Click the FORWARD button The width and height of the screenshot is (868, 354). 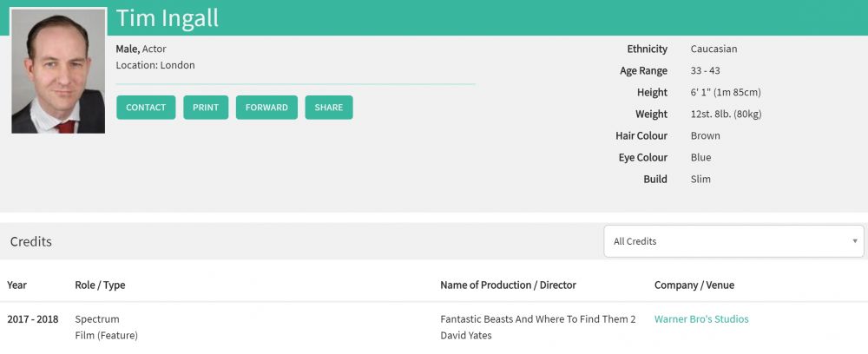[x=266, y=108]
